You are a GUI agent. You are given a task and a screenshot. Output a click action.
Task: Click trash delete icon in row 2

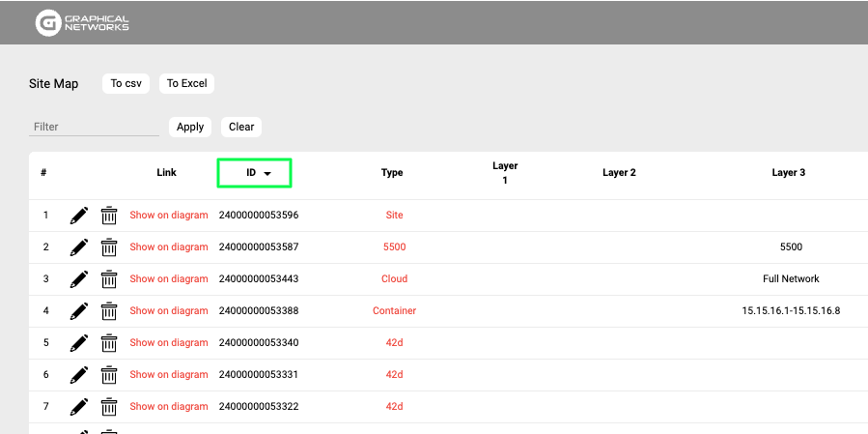[109, 247]
